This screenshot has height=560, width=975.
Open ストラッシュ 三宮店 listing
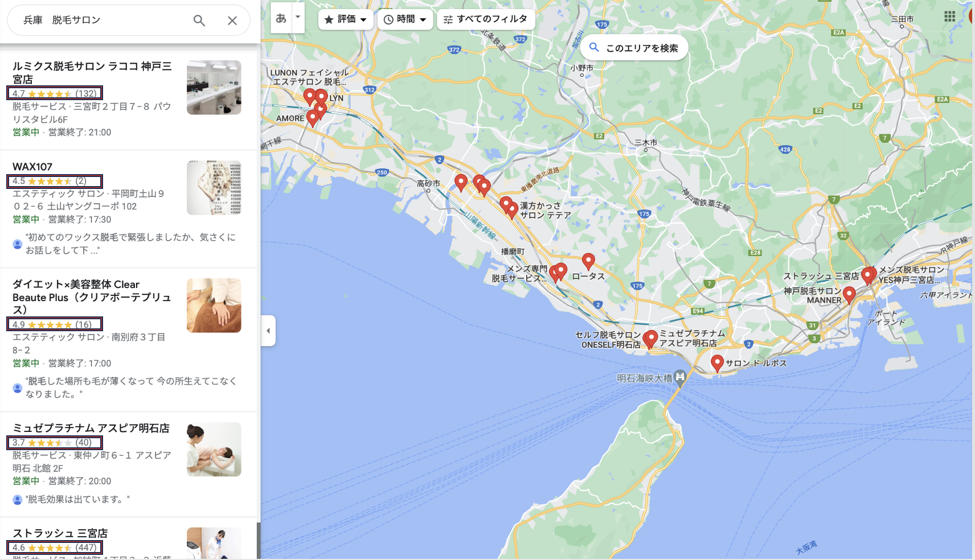[x=60, y=533]
